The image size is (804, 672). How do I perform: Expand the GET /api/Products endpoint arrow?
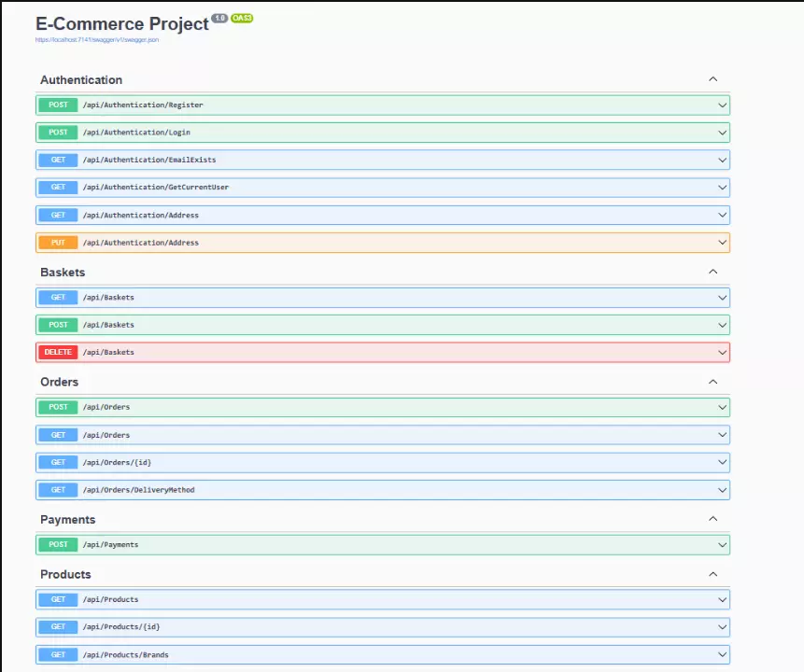(722, 600)
